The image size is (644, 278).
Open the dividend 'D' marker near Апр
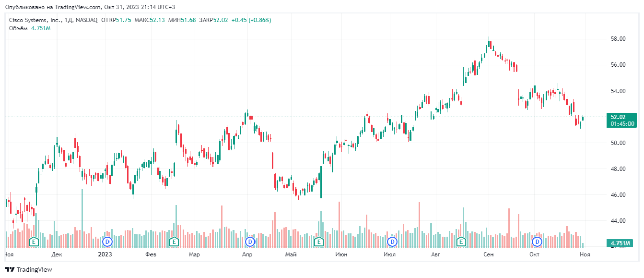pyautogui.click(x=249, y=241)
